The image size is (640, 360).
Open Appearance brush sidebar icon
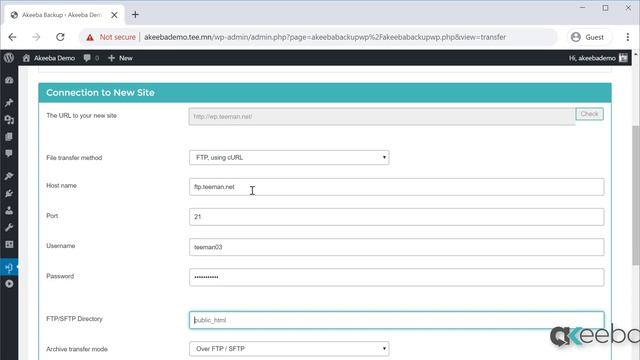pyautogui.click(x=9, y=176)
